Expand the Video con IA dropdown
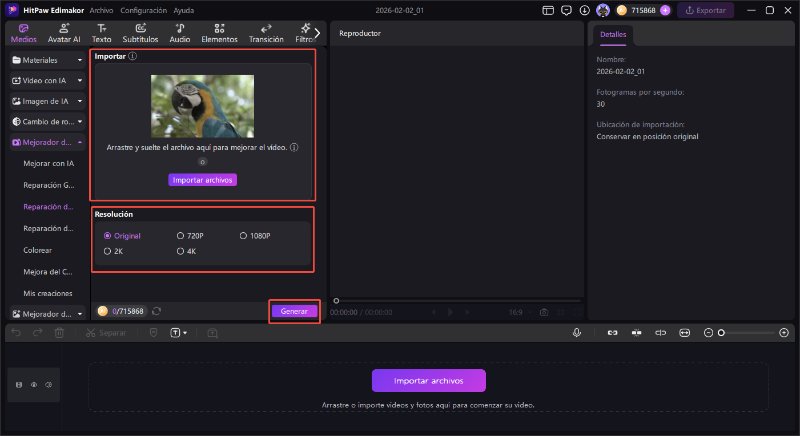Screen dimensions: 800x436 coord(47,81)
